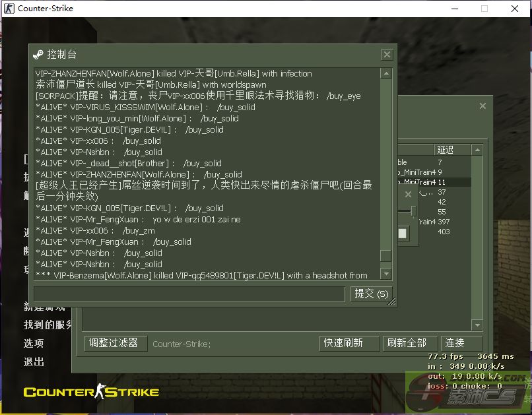Click the VIP-long_you_min console line
The height and width of the screenshot is (415, 532).
pyautogui.click(x=137, y=118)
